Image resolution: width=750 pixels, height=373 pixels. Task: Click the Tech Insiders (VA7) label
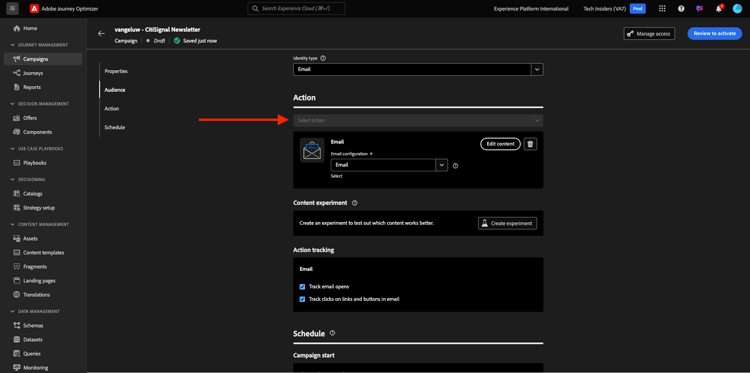(x=605, y=9)
